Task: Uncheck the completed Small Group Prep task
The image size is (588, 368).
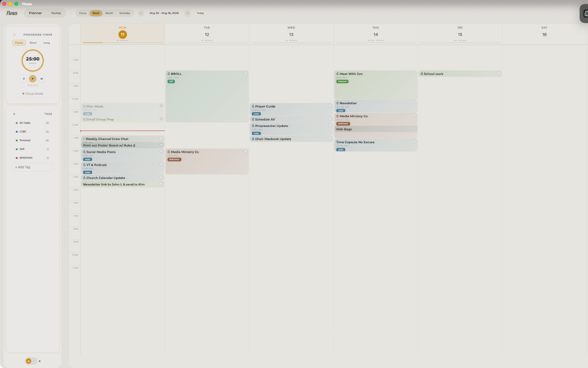Action: coord(161,119)
